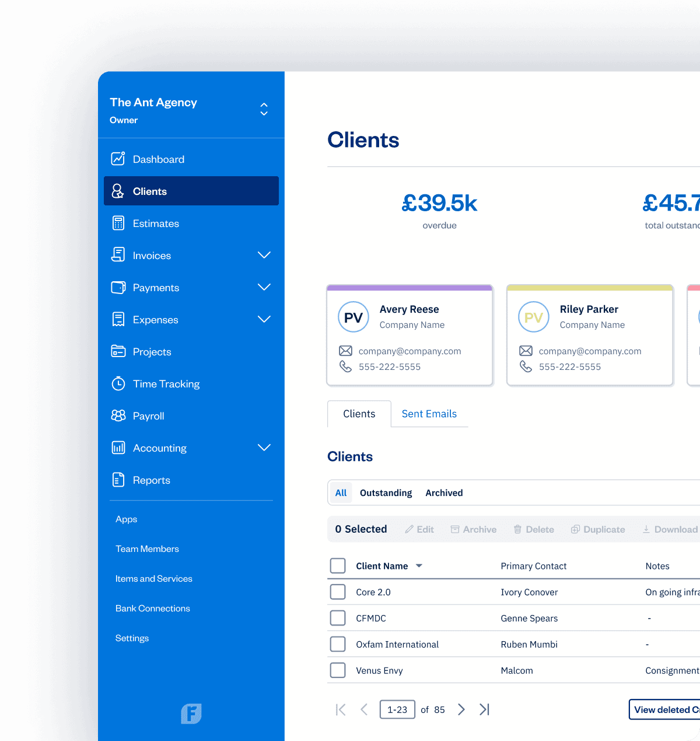Viewport: 700px width, 741px height.
Task: Expand the Accounting section chevron
Action: click(264, 448)
